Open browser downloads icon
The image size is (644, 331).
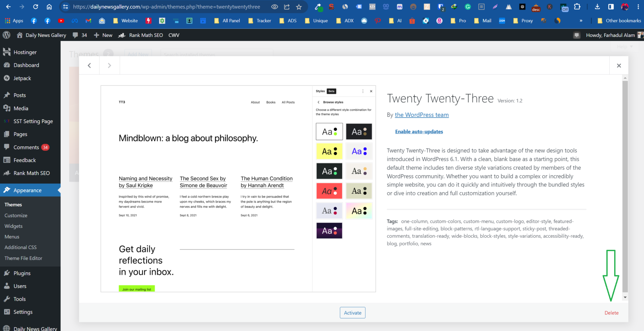pyautogui.click(x=597, y=7)
